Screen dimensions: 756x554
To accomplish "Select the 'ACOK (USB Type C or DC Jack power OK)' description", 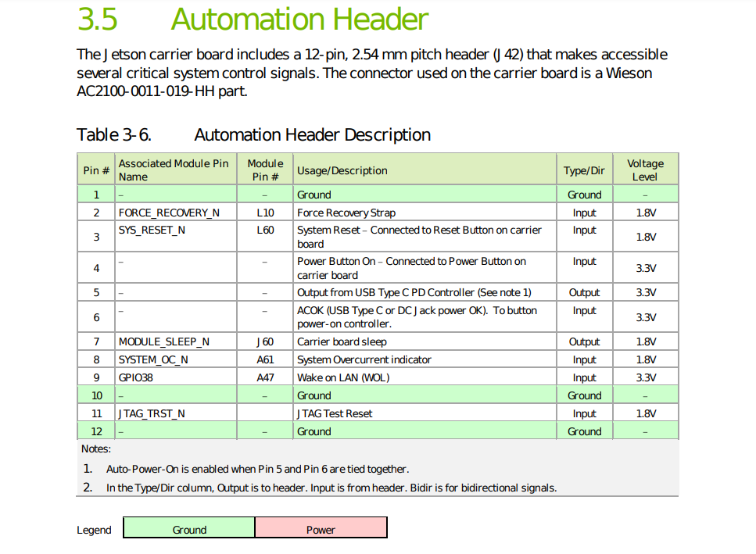I will coord(417,317).
